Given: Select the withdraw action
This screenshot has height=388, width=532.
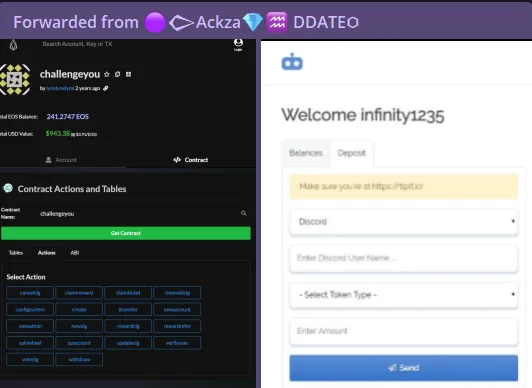Looking at the screenshot, I should pos(79,360).
